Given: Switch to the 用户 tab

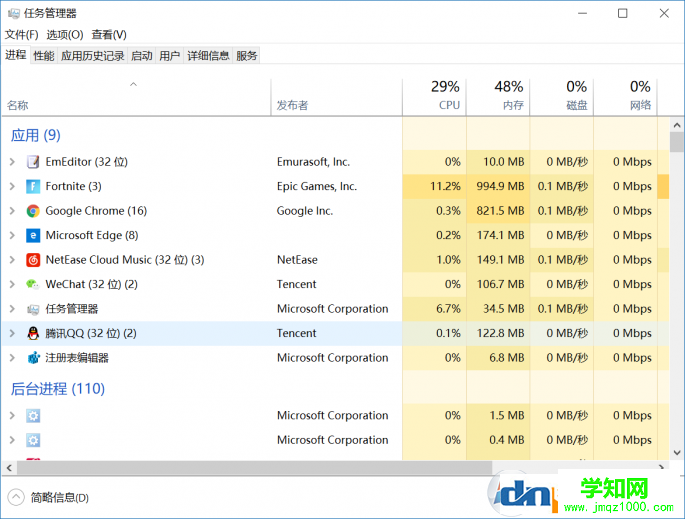Looking at the screenshot, I should 170,55.
